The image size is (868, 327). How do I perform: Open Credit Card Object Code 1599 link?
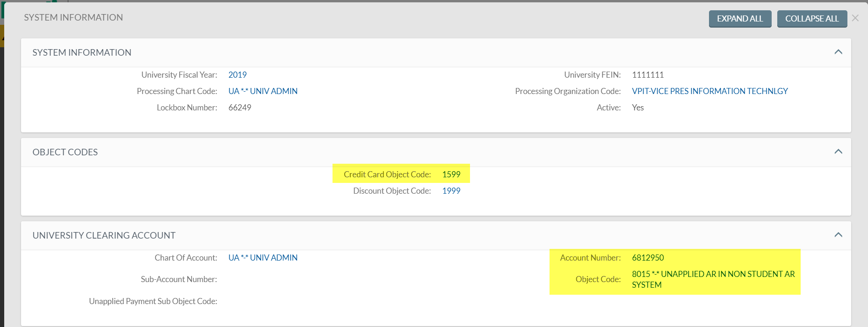pos(451,174)
